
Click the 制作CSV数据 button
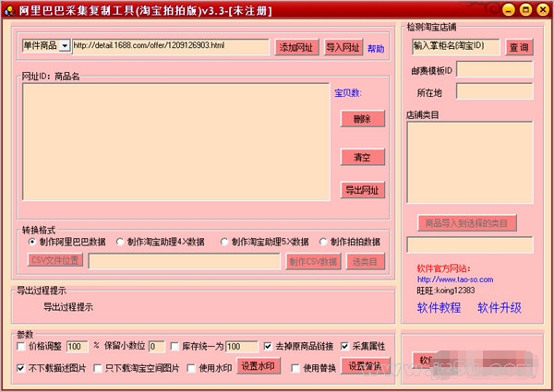click(x=313, y=262)
